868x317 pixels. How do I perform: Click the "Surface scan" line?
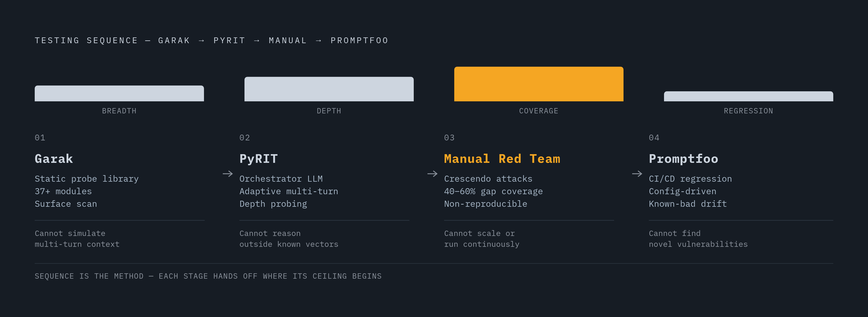(x=66, y=204)
